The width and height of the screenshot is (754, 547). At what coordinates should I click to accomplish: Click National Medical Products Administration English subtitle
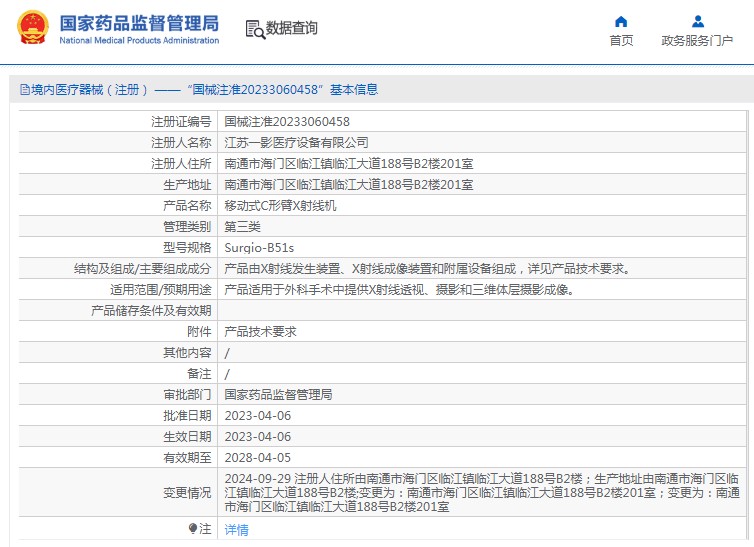tap(139, 41)
